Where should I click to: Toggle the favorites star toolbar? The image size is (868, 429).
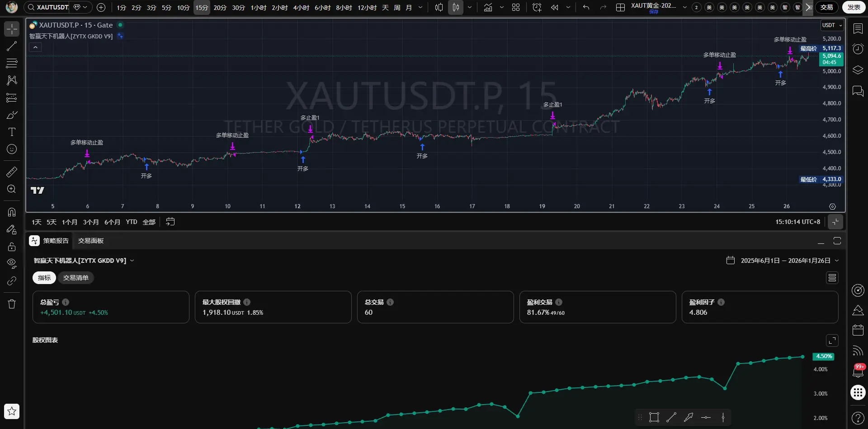[12, 411]
